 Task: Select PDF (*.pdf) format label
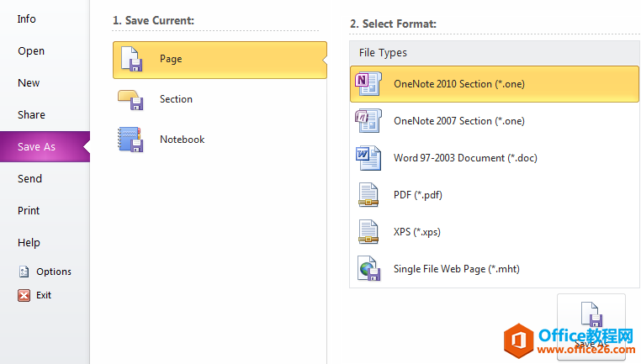click(417, 195)
